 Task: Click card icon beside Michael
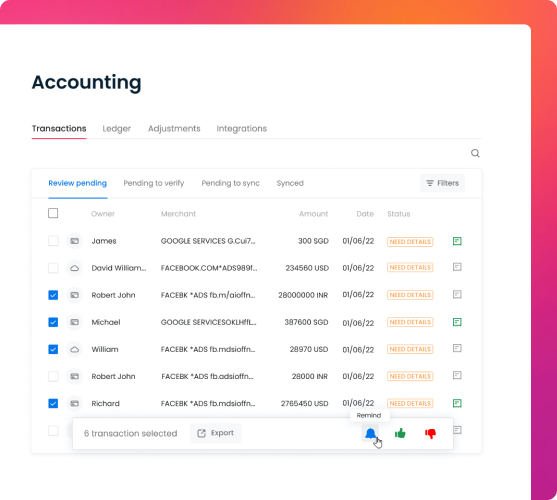pyautogui.click(x=74, y=322)
